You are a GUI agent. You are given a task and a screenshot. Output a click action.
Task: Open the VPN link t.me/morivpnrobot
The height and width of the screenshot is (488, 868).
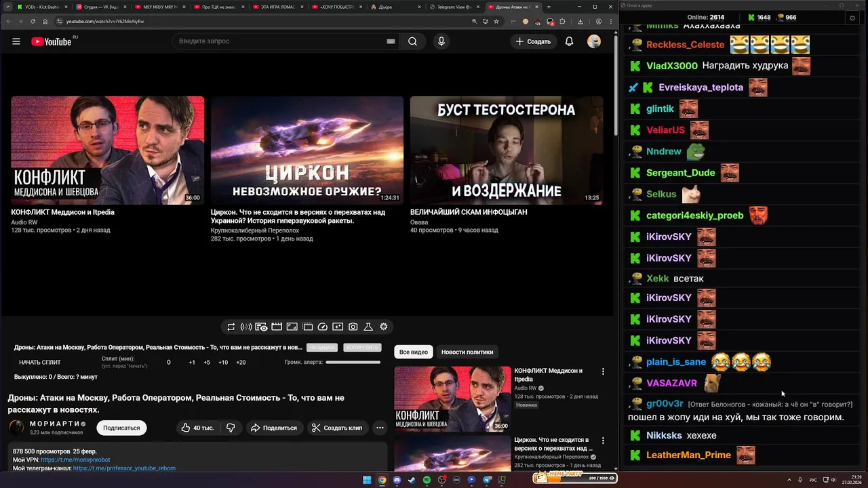(75, 460)
